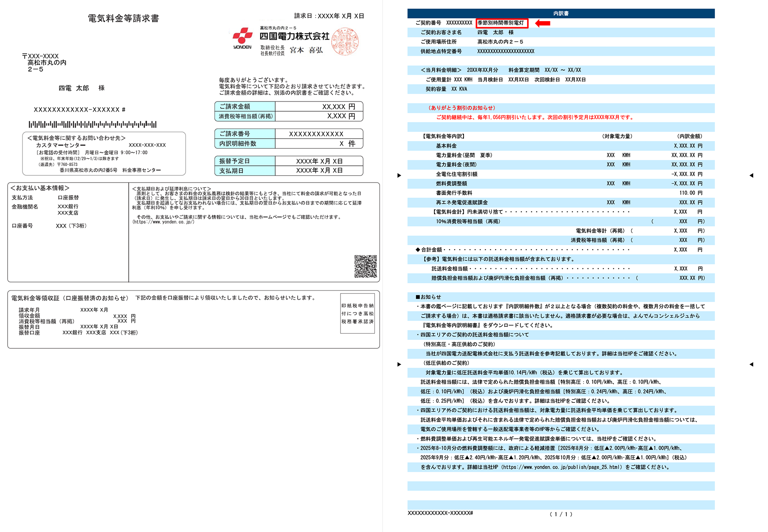Click the customer barcode under address
Viewport: 768px width, 532px height.
(92, 124)
